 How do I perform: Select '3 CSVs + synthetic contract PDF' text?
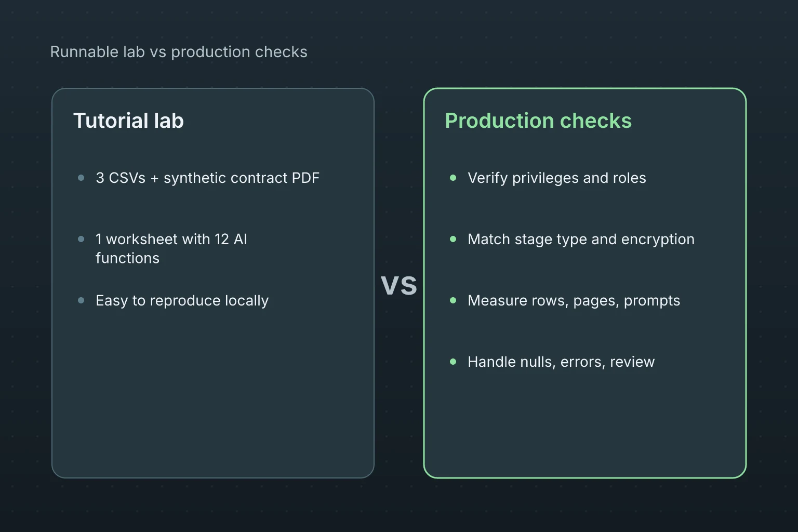click(x=207, y=178)
